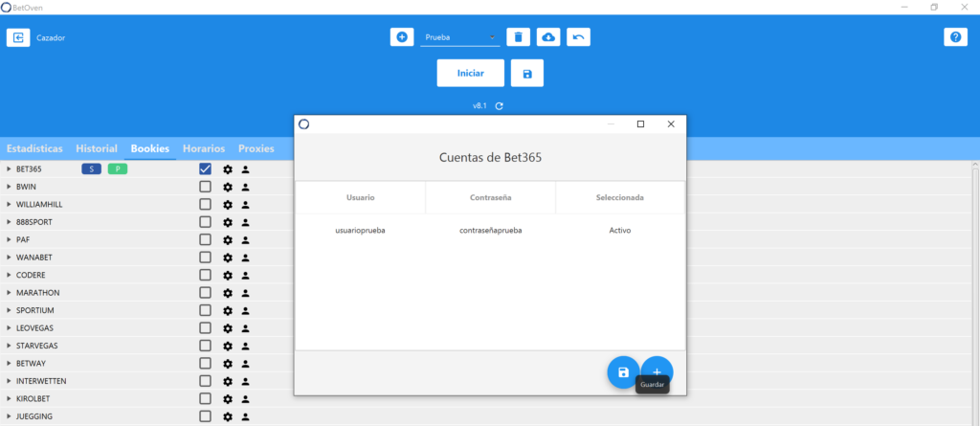Refresh version with icon next to v8.1
The image size is (980, 426).
pyautogui.click(x=499, y=105)
